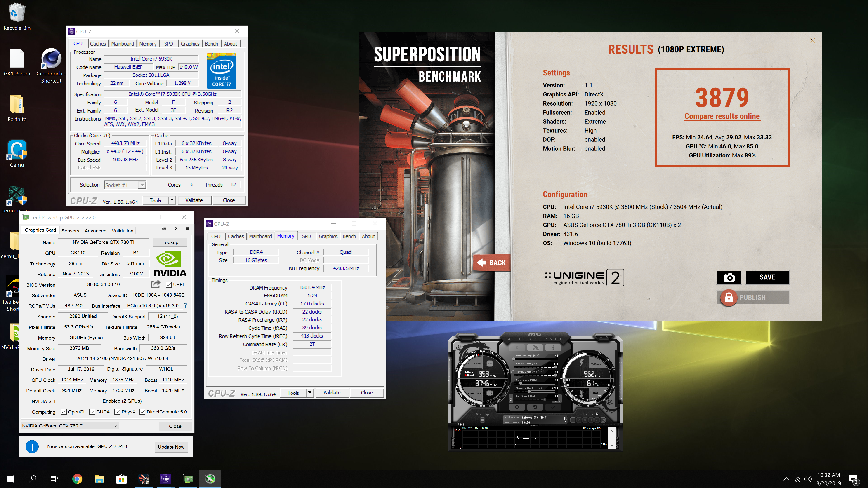868x488 pixels.
Task: Open Graphics tab in CPU-Z Memory window
Action: 328,236
